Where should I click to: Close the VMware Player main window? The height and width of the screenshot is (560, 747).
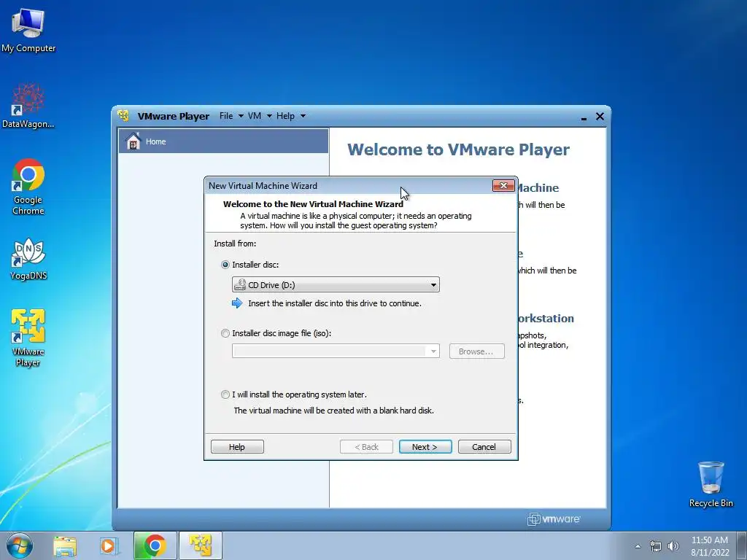600,116
